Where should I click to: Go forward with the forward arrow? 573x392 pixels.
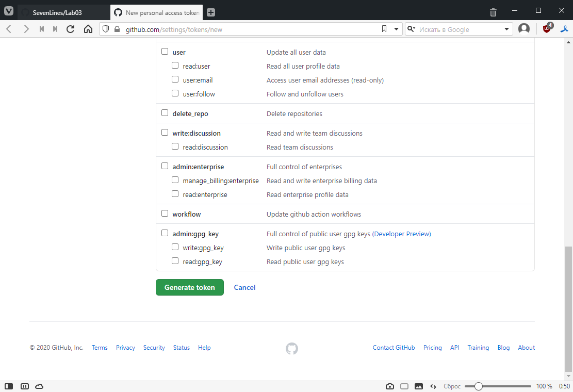(26, 29)
